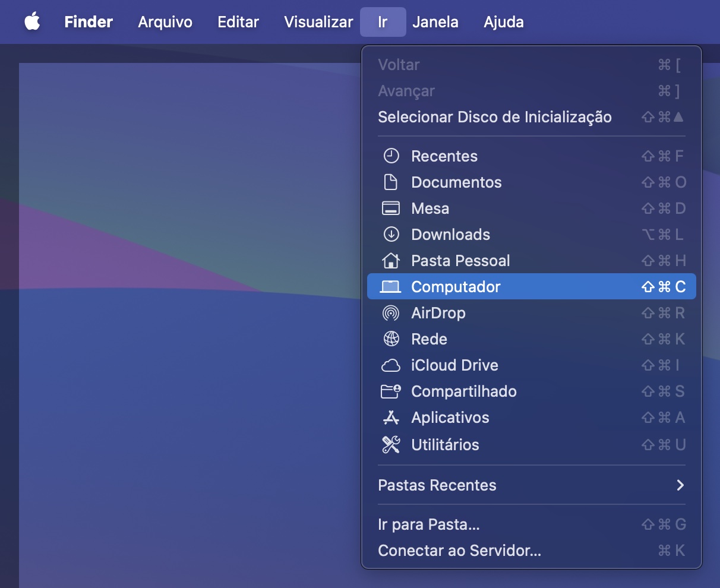Open Conectar ao Servidor dialog

click(x=459, y=551)
